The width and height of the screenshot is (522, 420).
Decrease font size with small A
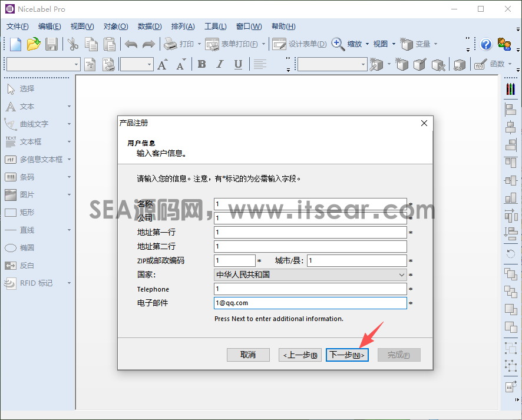181,64
